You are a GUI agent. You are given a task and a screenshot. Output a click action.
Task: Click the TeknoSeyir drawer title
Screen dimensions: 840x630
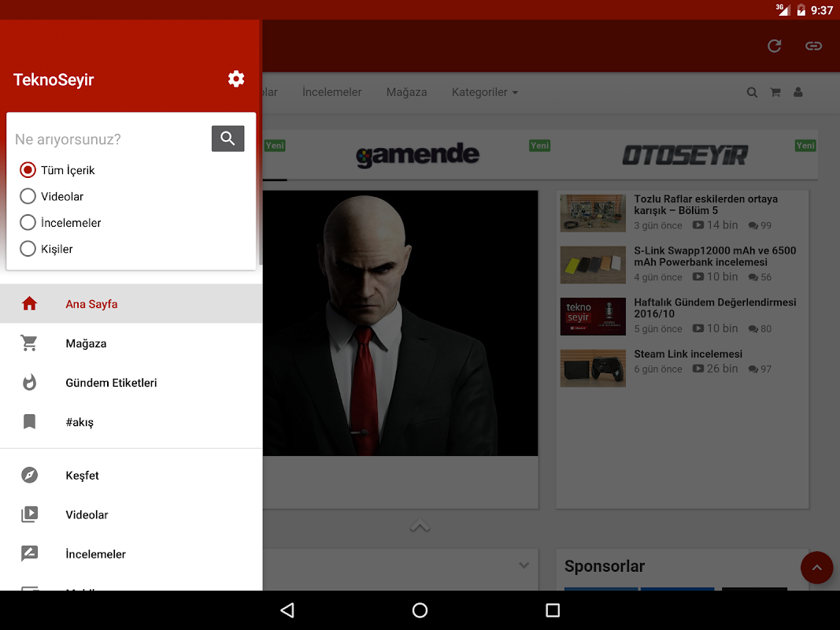coord(54,80)
